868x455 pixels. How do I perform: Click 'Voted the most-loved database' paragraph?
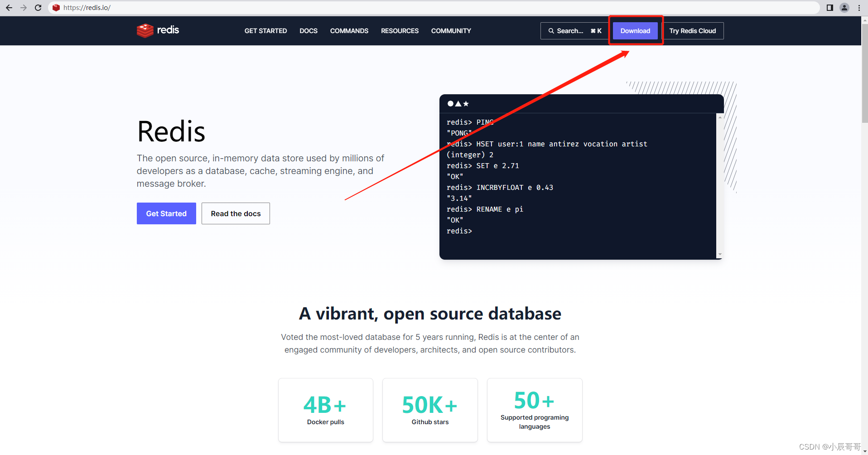pyautogui.click(x=430, y=344)
